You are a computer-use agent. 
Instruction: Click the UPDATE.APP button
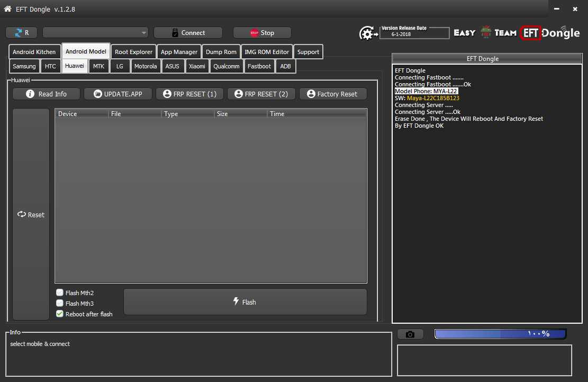pyautogui.click(x=117, y=94)
